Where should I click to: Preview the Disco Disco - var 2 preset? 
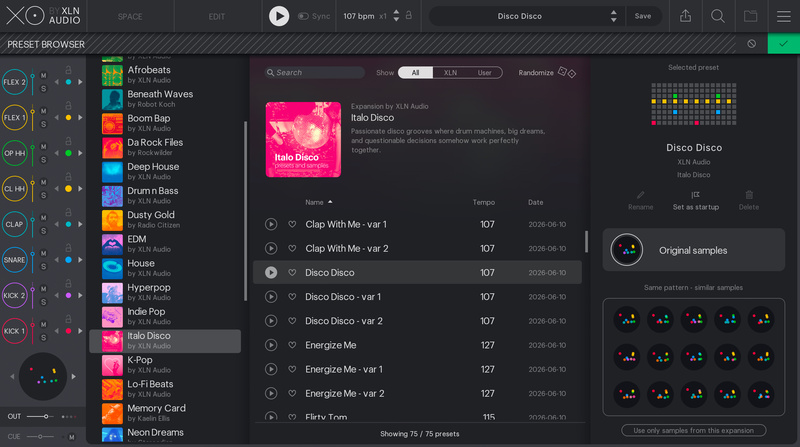click(x=271, y=321)
